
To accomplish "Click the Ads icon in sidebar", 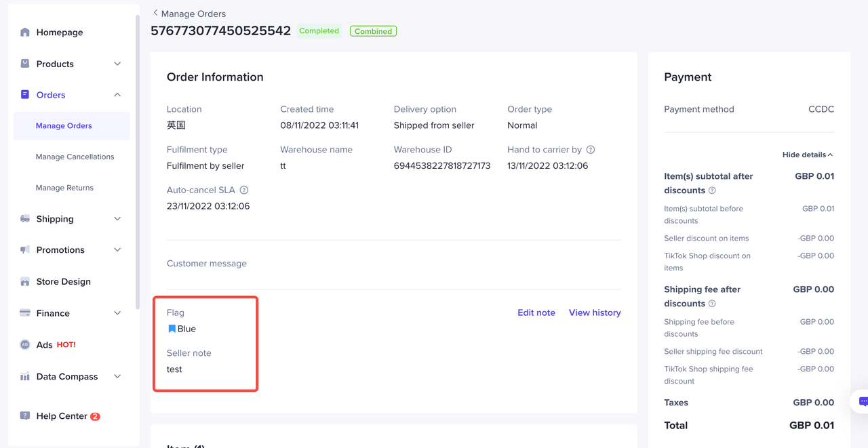I will (x=25, y=345).
